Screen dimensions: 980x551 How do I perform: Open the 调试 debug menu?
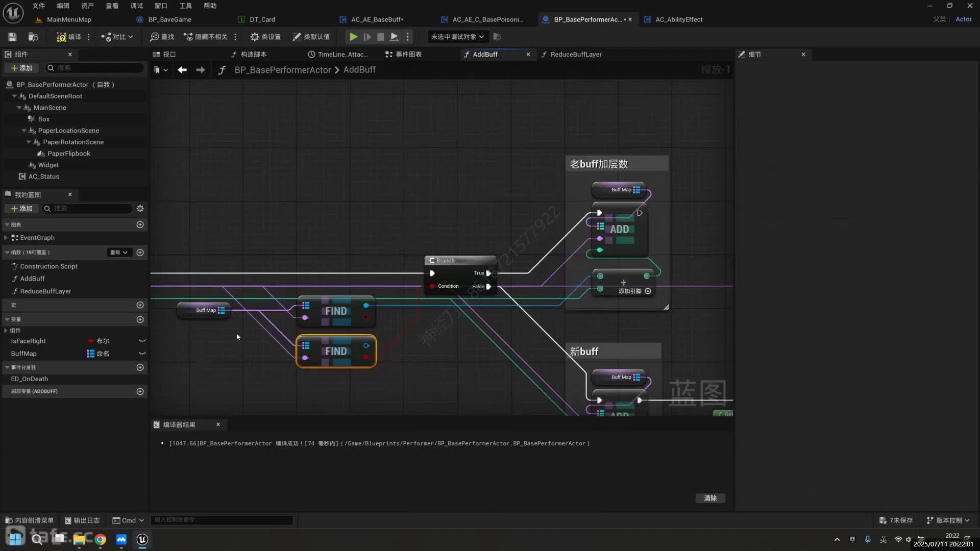(x=136, y=6)
